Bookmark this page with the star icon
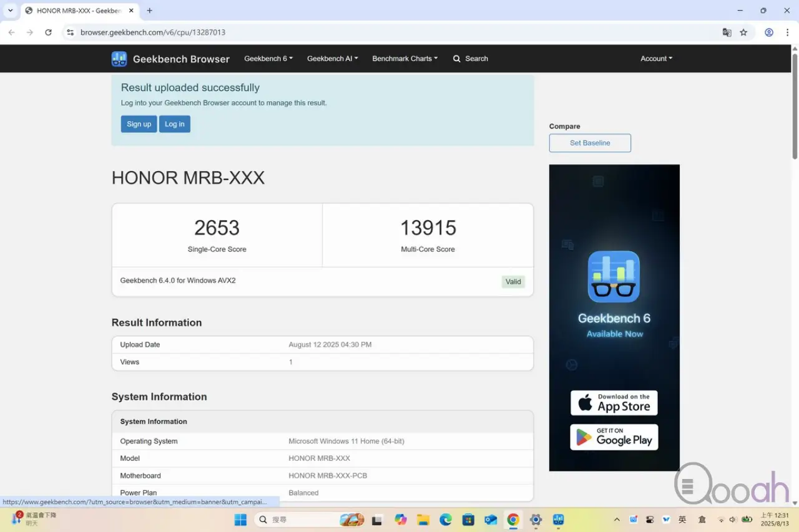The image size is (799, 532). point(743,32)
